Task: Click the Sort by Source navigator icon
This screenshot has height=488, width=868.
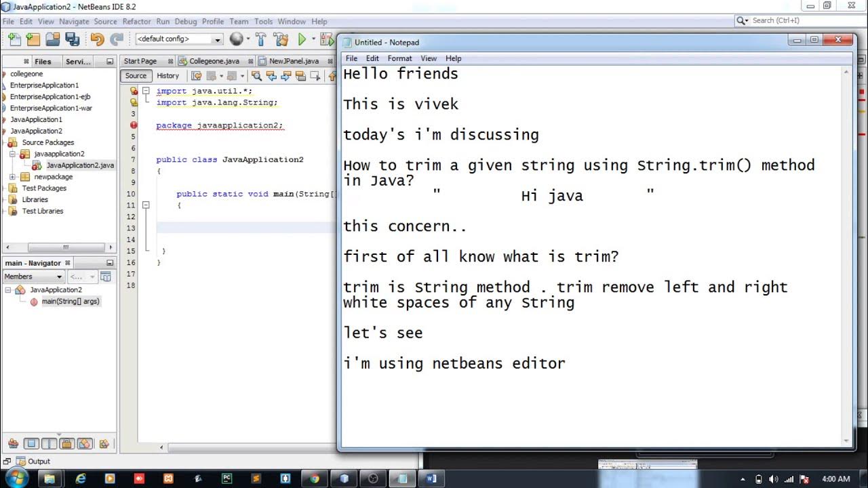Action: [x=104, y=444]
